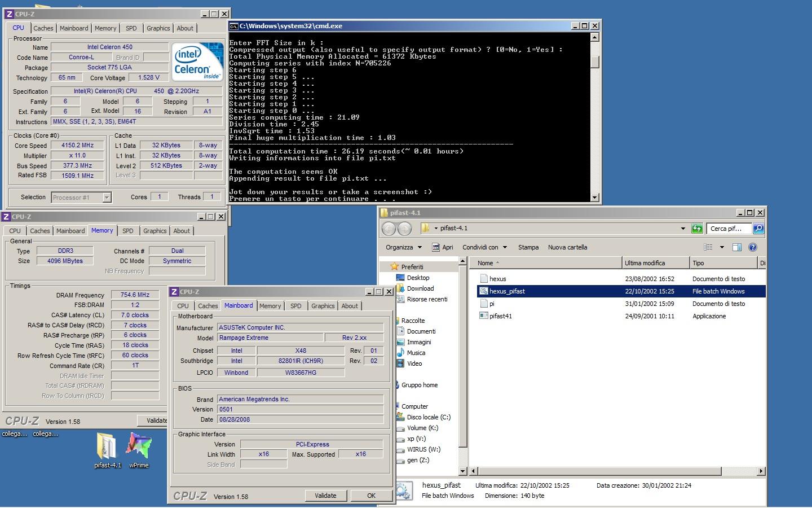Open Video library in sidebar
This screenshot has width=812, height=508.
pos(414,364)
